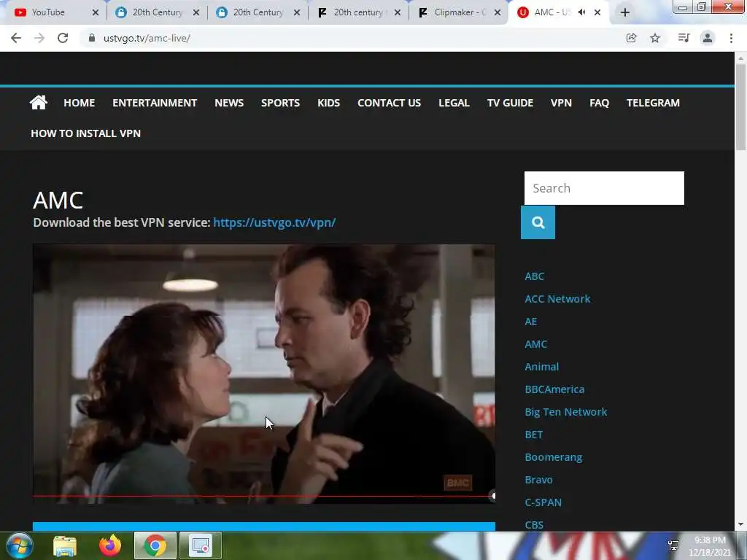Open the ABC channel link
Image resolution: width=747 pixels, height=560 pixels.
tap(535, 276)
